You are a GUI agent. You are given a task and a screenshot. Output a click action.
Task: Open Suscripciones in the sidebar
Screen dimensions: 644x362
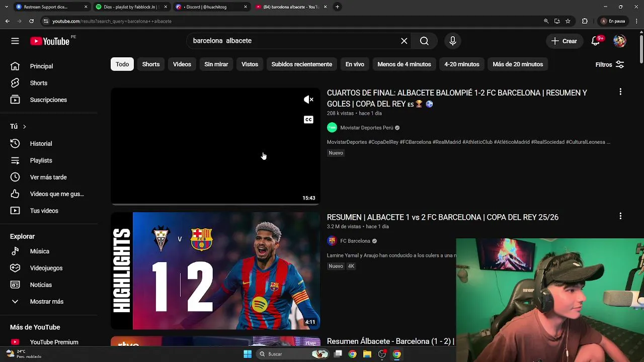pos(49,100)
